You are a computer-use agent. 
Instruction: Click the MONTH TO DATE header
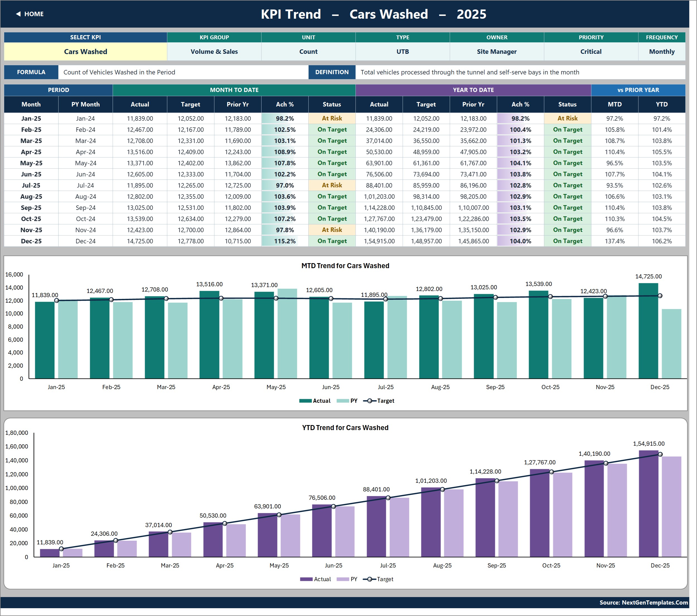coord(234,90)
